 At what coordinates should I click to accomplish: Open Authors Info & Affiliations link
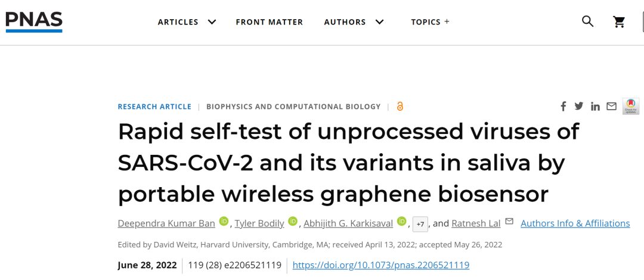pyautogui.click(x=575, y=223)
